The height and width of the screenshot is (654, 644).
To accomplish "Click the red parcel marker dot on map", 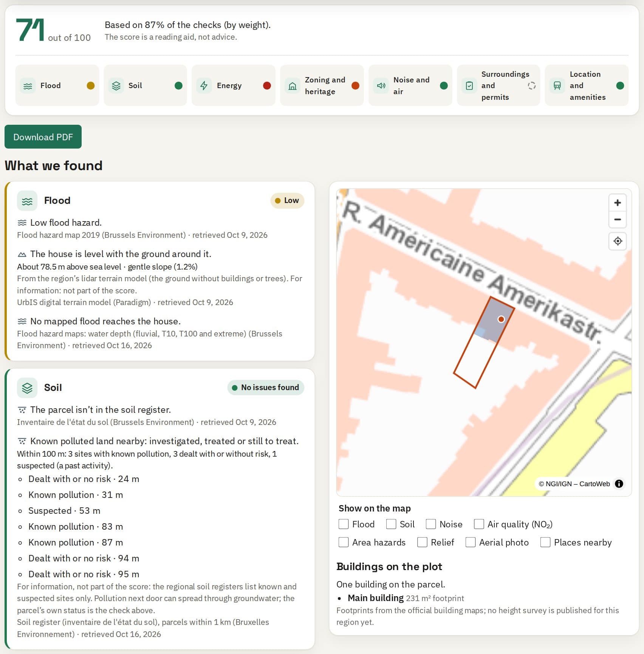I will pyautogui.click(x=501, y=319).
